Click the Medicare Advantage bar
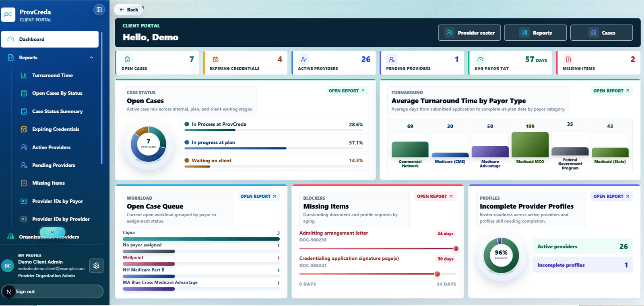This screenshot has width=644, height=306. pos(490,151)
